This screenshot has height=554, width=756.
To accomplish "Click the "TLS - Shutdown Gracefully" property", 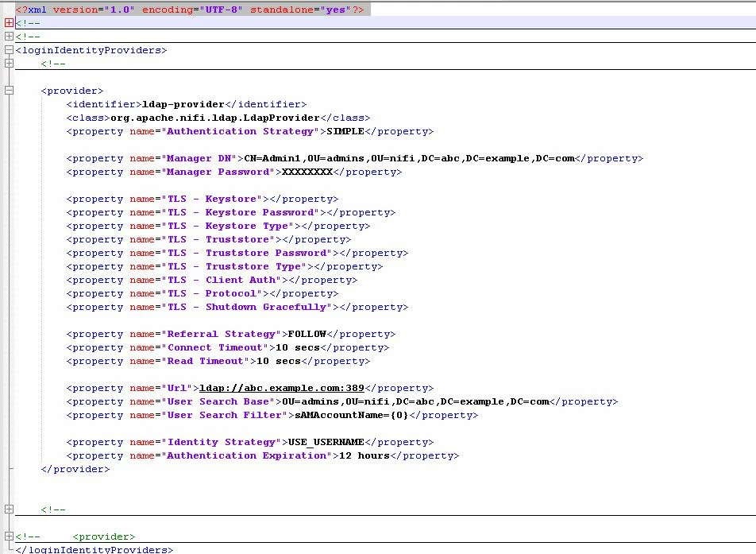I will pos(237,307).
